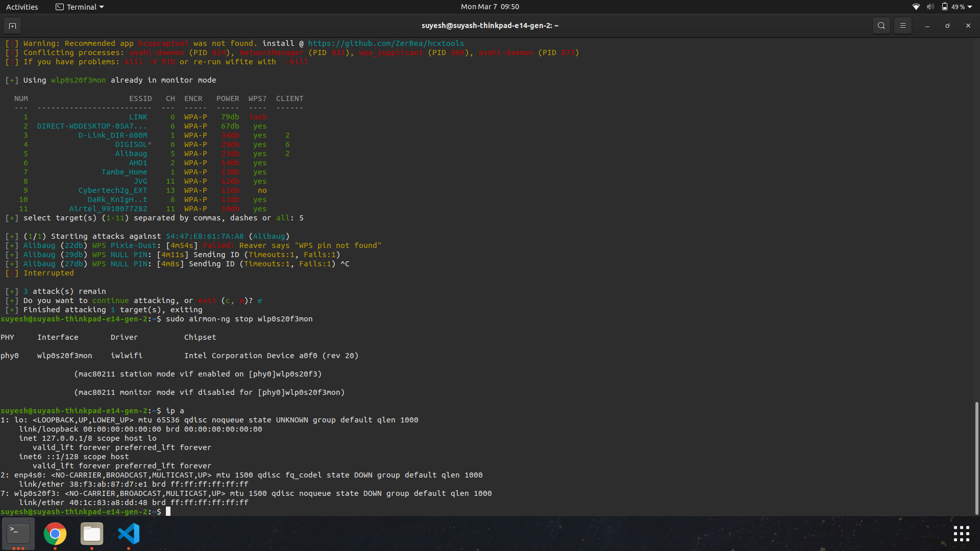The width and height of the screenshot is (980, 551).
Task: Click the hcxtools GitHub link
Action: [386, 43]
